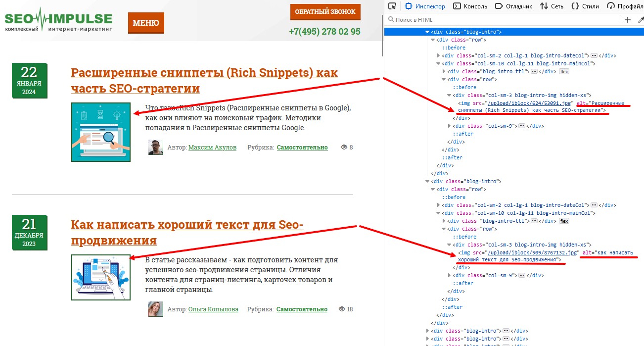Viewport: 644px width, 346px height.
Task: Open the Rich Snippets article thumbnail
Action: tap(101, 132)
